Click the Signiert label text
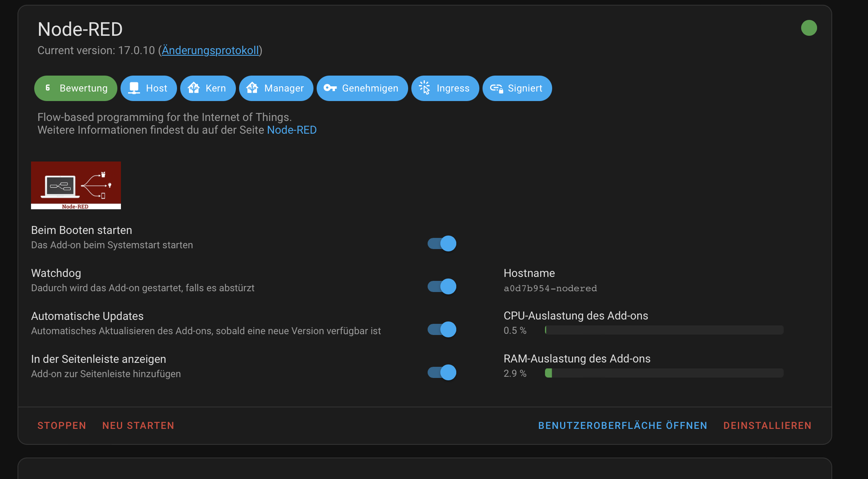The height and width of the screenshot is (479, 868). [525, 88]
